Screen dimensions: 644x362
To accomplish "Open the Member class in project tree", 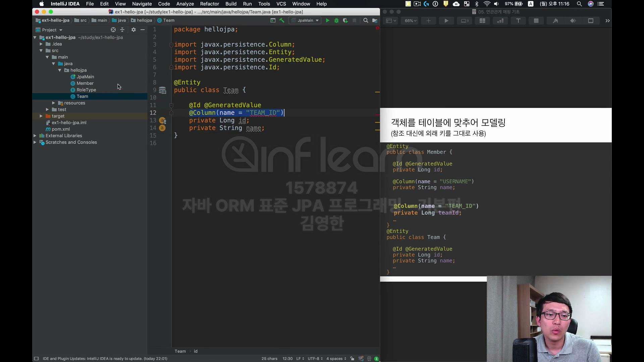I will (x=85, y=83).
